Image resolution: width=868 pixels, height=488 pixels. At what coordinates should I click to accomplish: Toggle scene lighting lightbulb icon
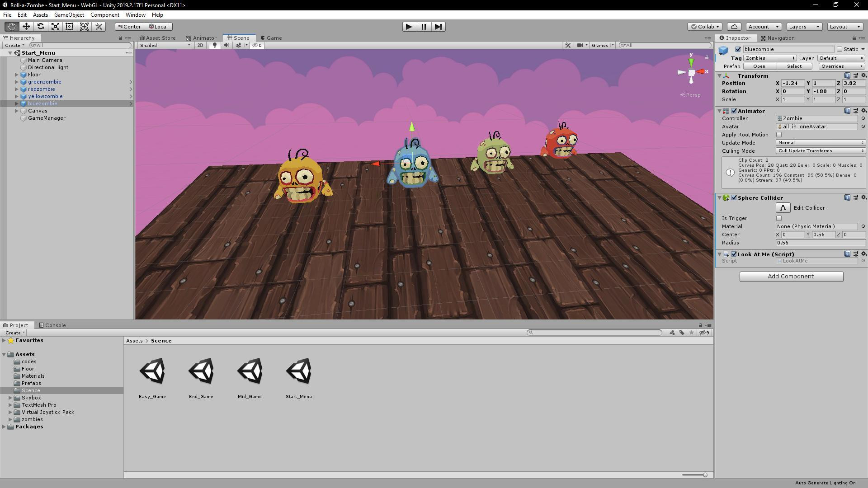215,45
